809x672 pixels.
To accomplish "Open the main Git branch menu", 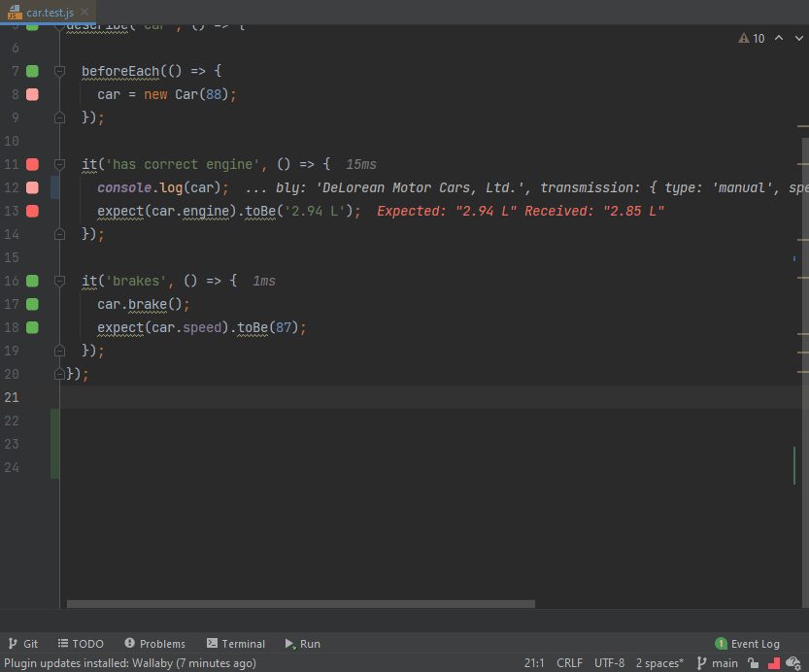I will (717, 663).
